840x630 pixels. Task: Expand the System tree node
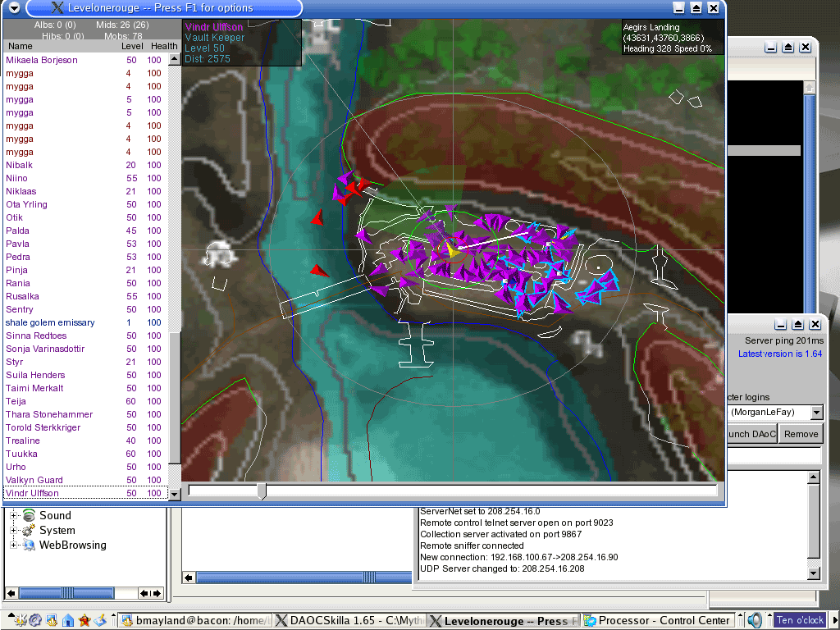pos(13,531)
